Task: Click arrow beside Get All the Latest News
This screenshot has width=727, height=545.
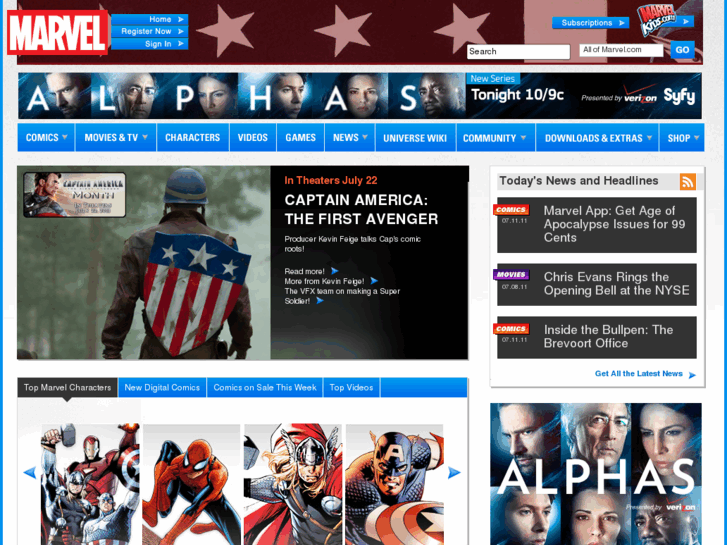Action: point(692,375)
